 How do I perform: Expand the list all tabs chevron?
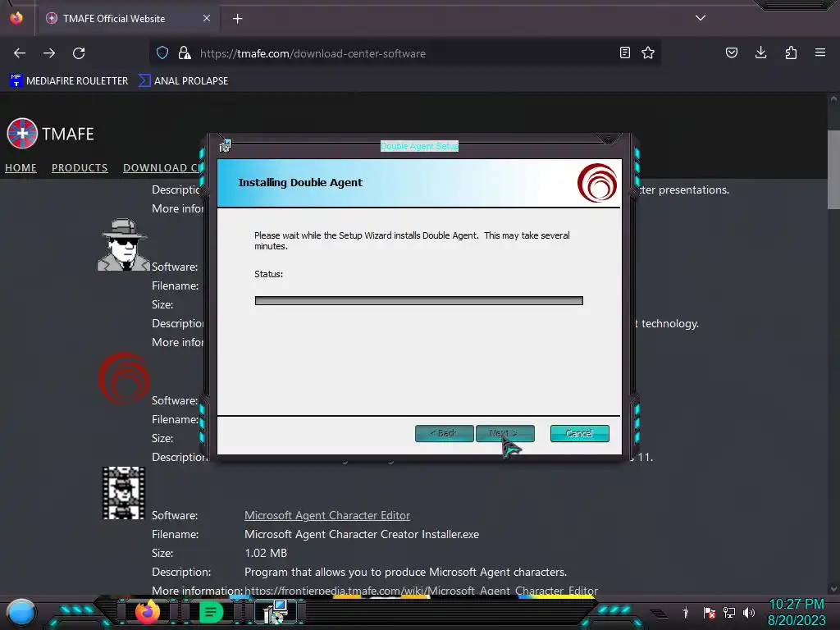coord(701,18)
